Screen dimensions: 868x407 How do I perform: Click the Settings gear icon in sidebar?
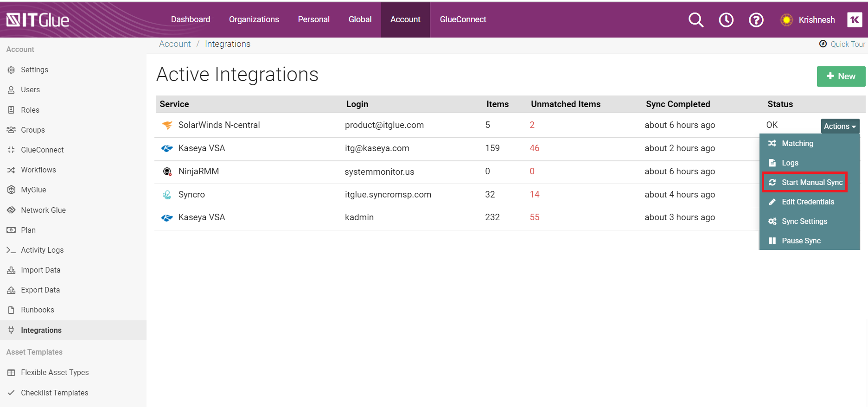(x=11, y=70)
